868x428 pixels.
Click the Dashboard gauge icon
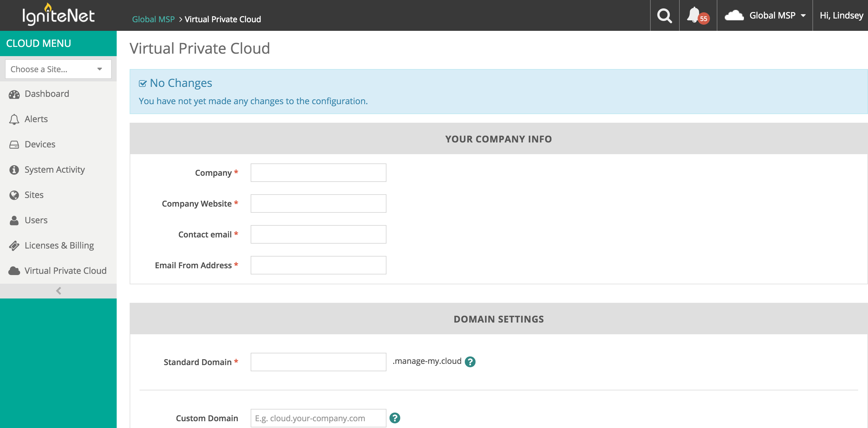pyautogui.click(x=14, y=94)
